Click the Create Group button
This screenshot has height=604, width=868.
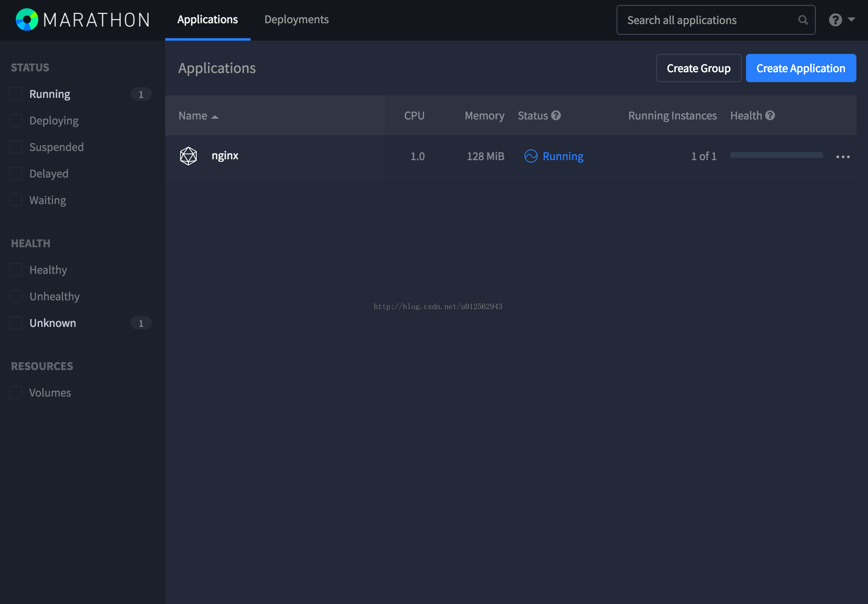pos(699,68)
